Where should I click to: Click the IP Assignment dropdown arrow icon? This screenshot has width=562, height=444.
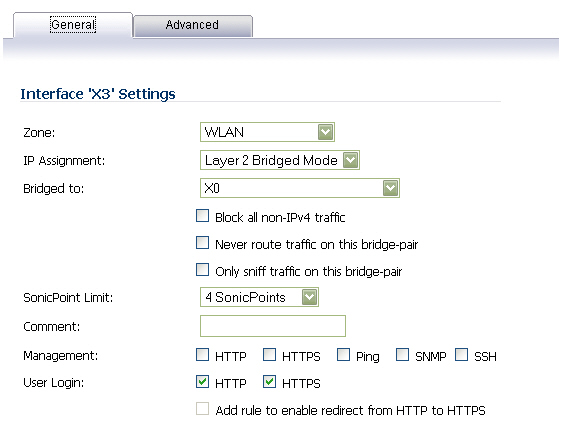click(x=351, y=160)
